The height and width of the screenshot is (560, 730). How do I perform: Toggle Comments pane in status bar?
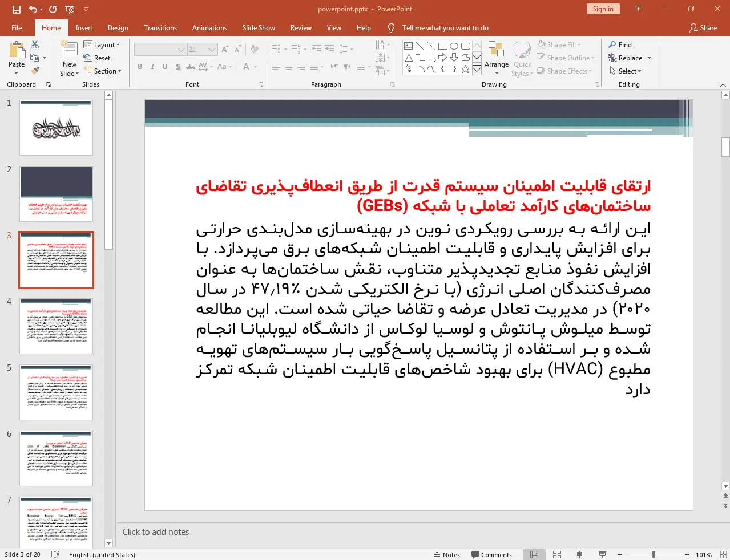(x=491, y=554)
